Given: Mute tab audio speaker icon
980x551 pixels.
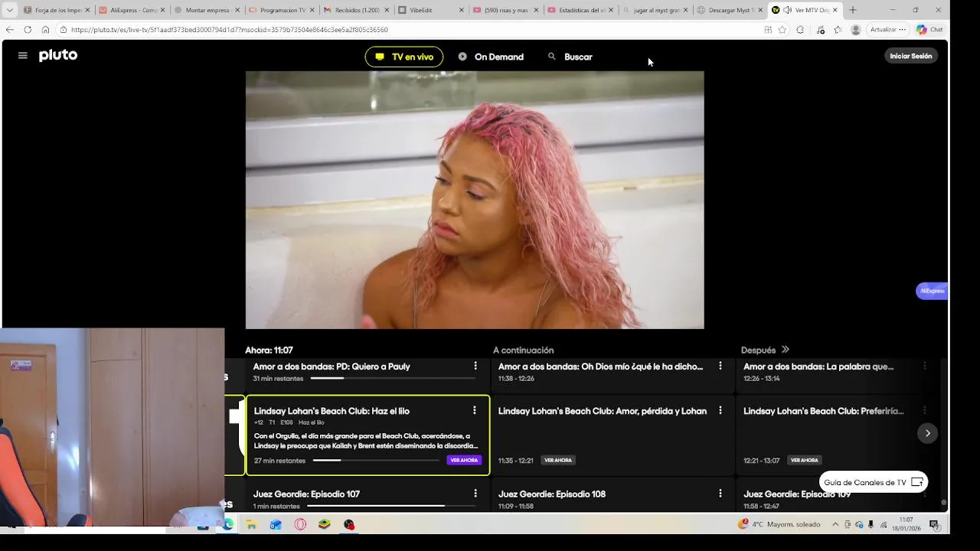Looking at the screenshot, I should (787, 10).
